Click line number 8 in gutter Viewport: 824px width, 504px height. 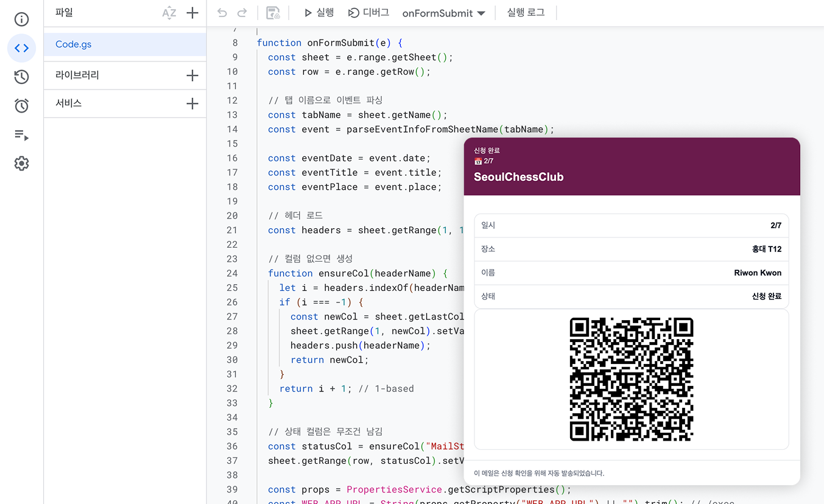coord(235,43)
